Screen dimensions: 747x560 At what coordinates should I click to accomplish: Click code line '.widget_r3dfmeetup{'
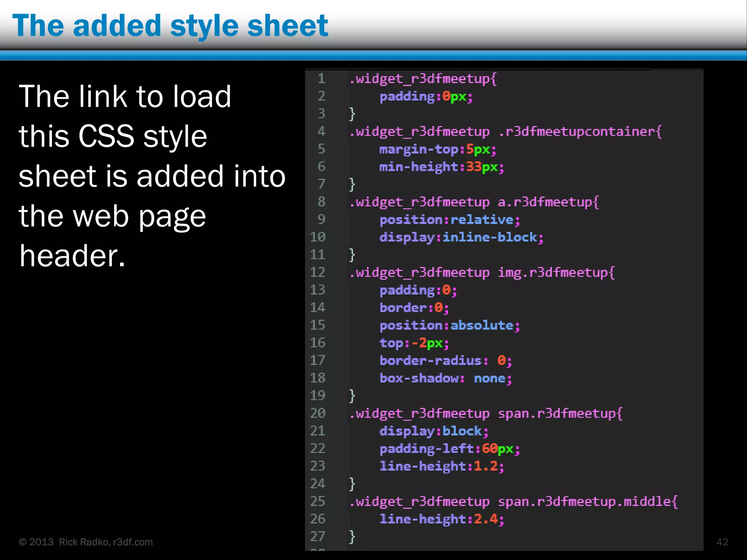click(x=423, y=79)
